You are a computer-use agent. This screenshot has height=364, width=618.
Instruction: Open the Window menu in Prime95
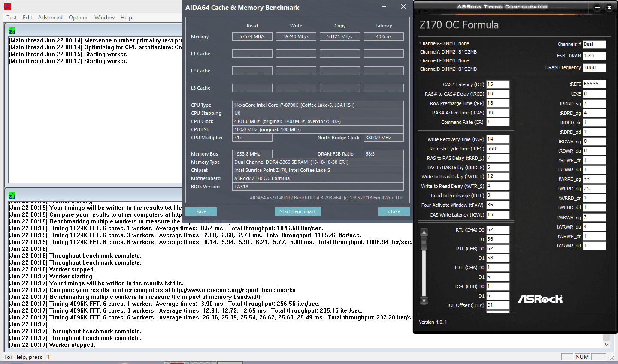pos(105,18)
